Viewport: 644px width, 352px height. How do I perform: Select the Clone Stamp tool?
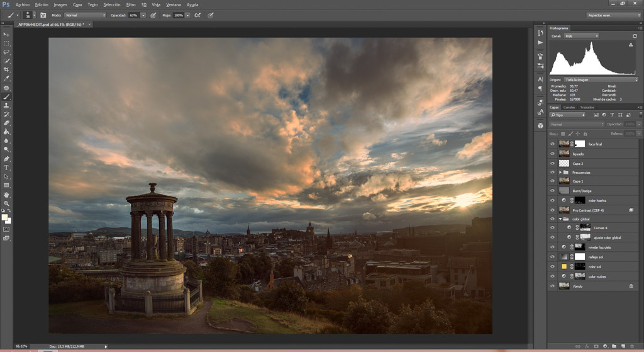click(6, 105)
